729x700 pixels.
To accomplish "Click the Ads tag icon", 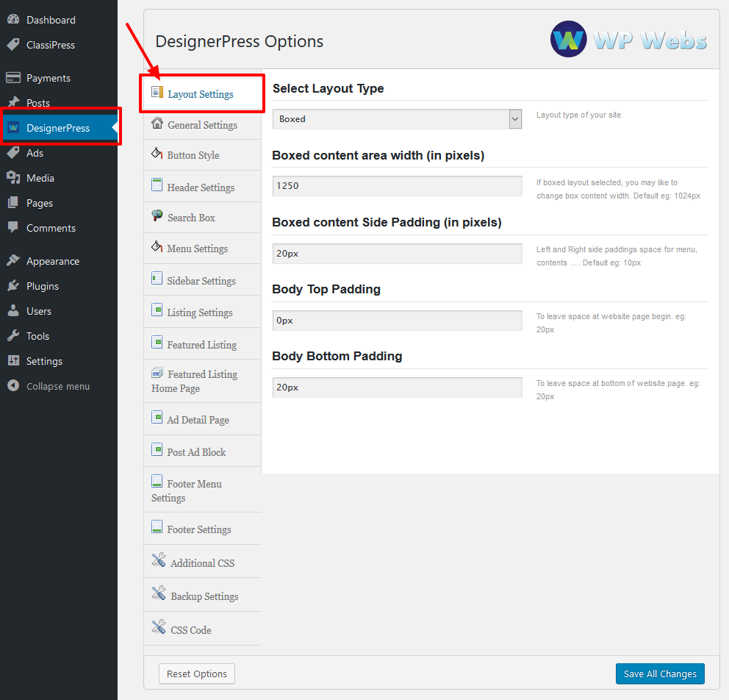I will (13, 152).
